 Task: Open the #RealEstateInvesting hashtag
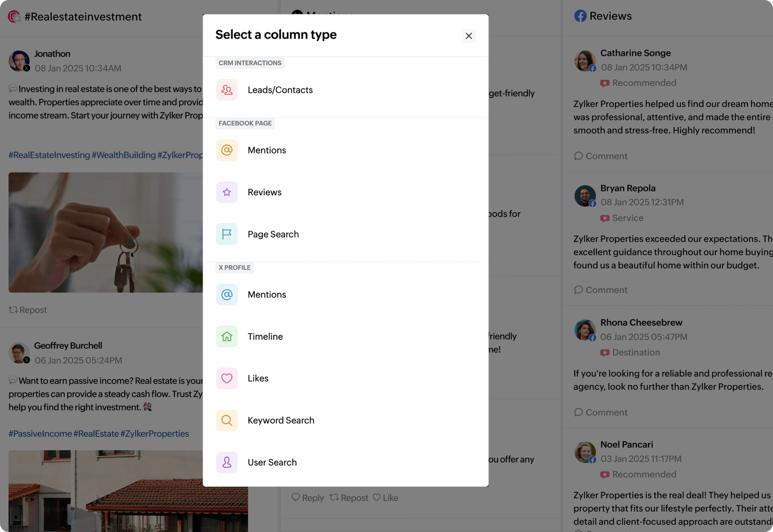pos(49,155)
